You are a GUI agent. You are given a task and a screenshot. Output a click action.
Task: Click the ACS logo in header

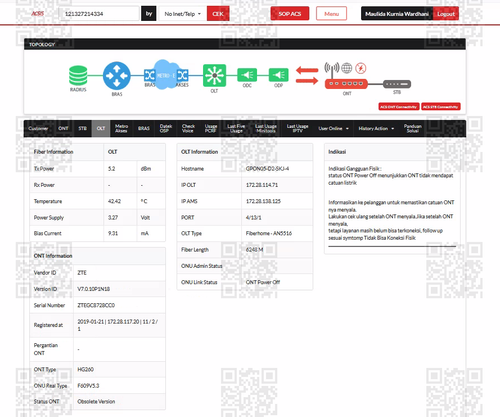[38, 14]
